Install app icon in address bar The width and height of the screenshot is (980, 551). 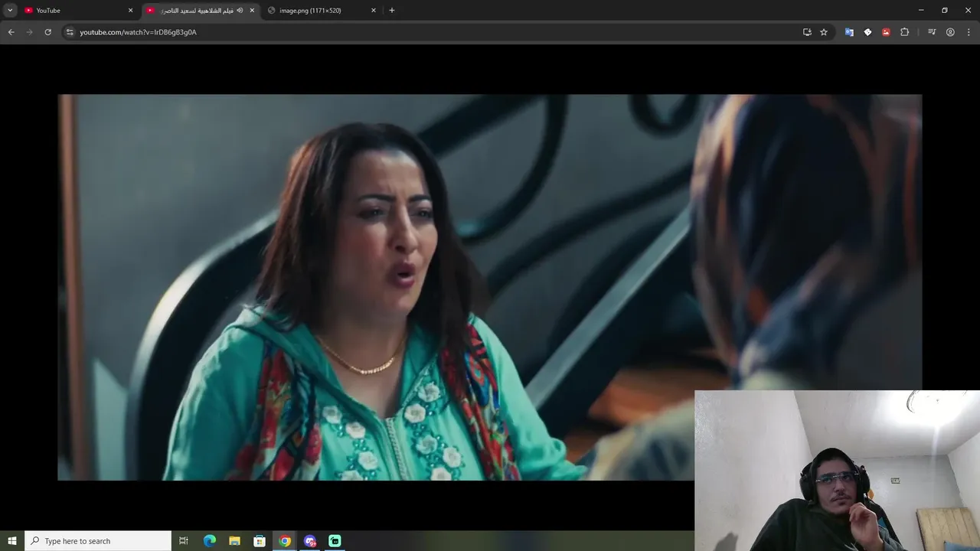coord(807,32)
